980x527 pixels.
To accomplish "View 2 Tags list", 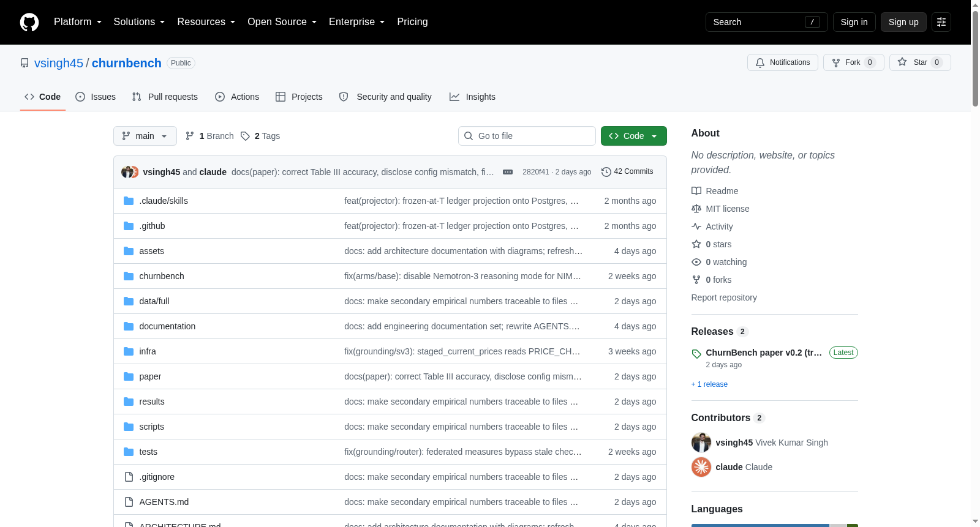I will 260,136.
